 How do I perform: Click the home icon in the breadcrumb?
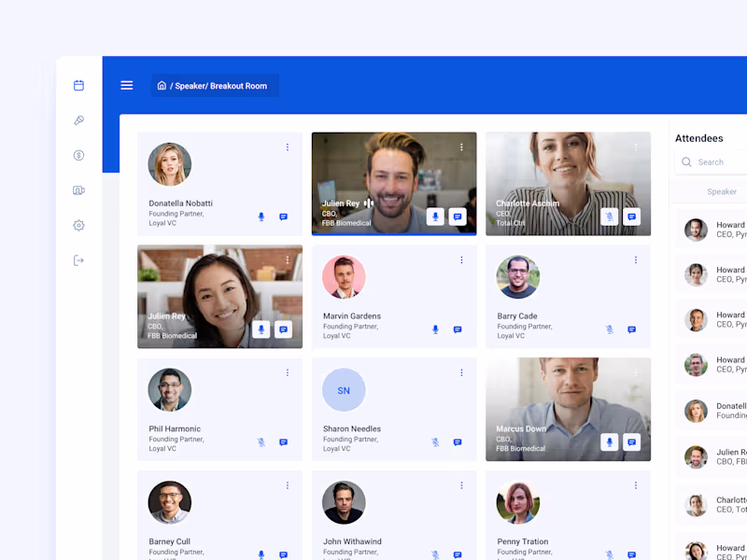coord(162,85)
